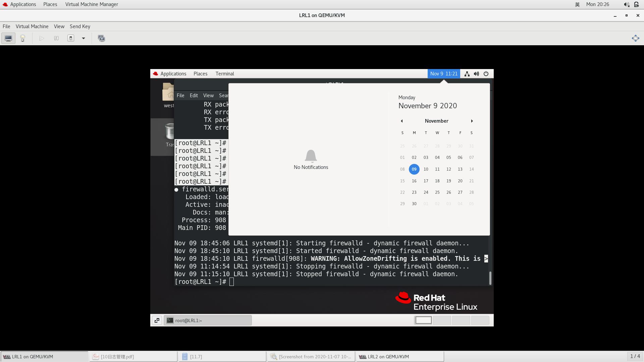The width and height of the screenshot is (644, 362).
Task: Click root@LRL1 terminal in guest taskbar
Action: (x=208, y=320)
